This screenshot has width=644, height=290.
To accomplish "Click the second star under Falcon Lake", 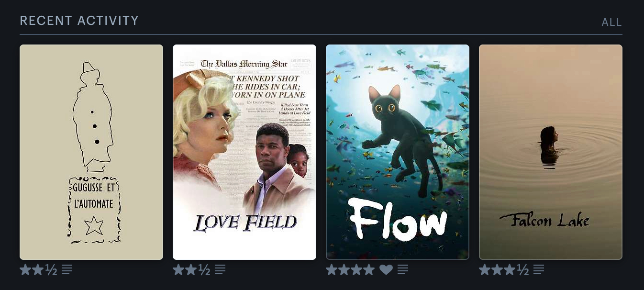I will coord(497,270).
